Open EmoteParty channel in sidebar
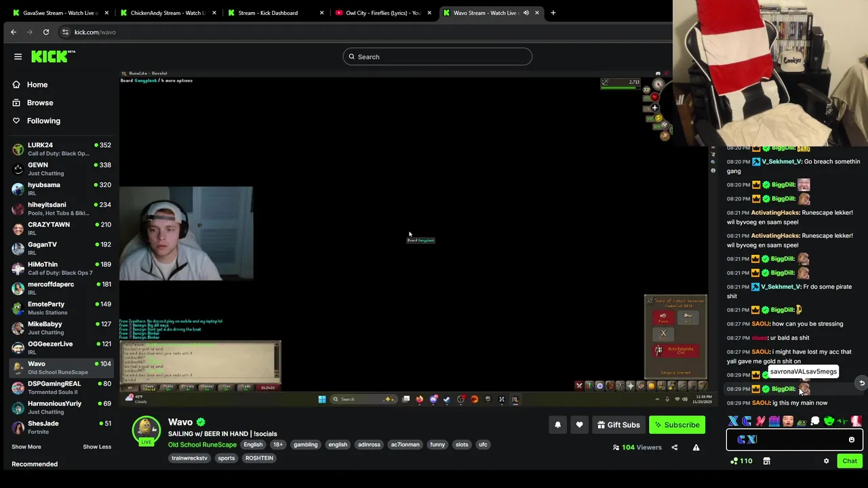This screenshot has height=488, width=868. point(61,308)
